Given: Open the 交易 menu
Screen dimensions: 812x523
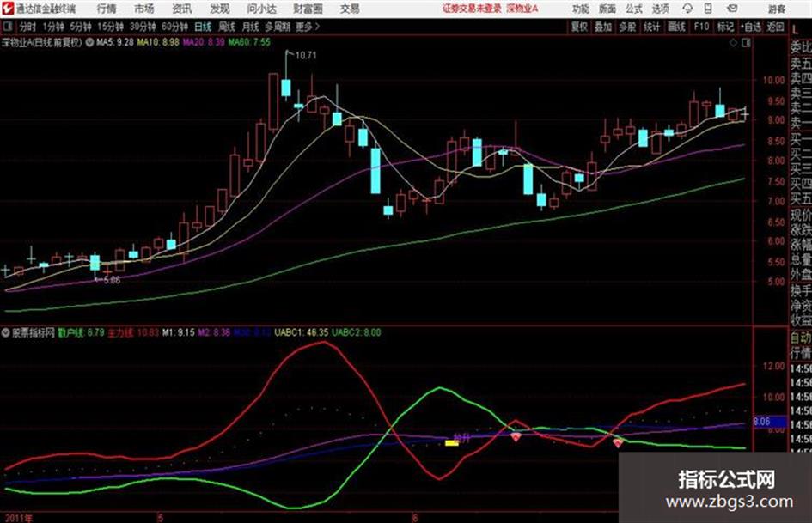Looking at the screenshot, I should click(350, 9).
